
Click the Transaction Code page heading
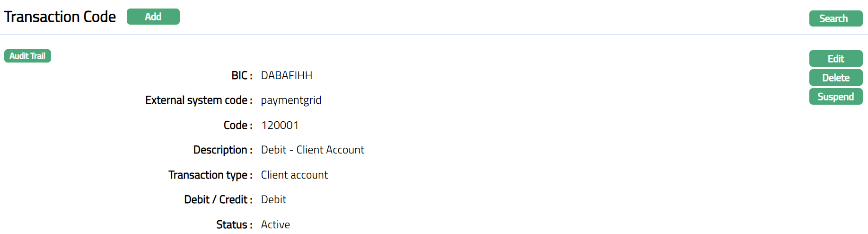(60, 17)
